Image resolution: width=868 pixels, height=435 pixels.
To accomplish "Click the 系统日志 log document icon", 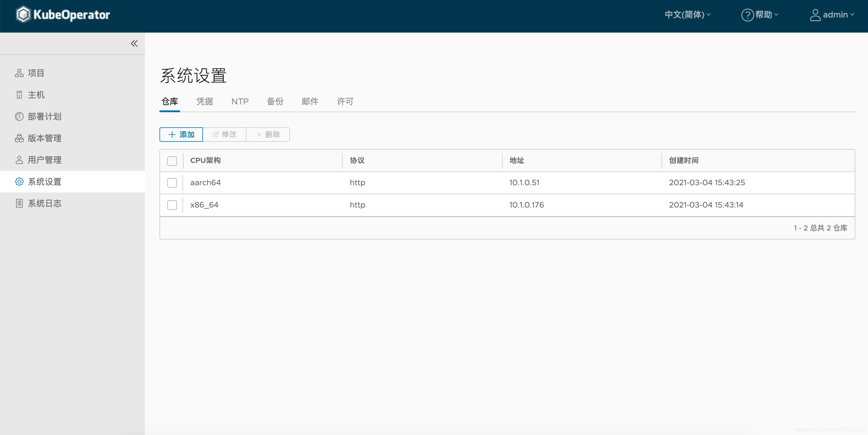I will point(19,203).
